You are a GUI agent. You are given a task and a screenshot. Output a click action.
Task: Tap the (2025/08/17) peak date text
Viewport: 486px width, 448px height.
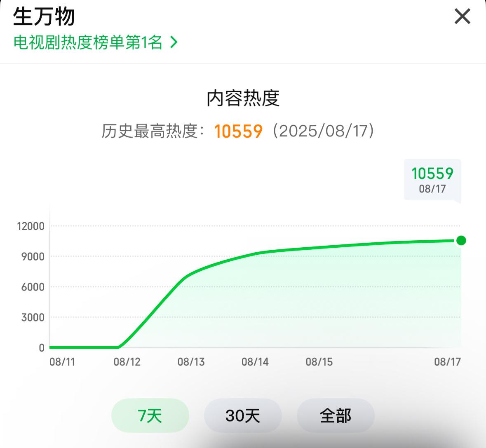tap(324, 131)
